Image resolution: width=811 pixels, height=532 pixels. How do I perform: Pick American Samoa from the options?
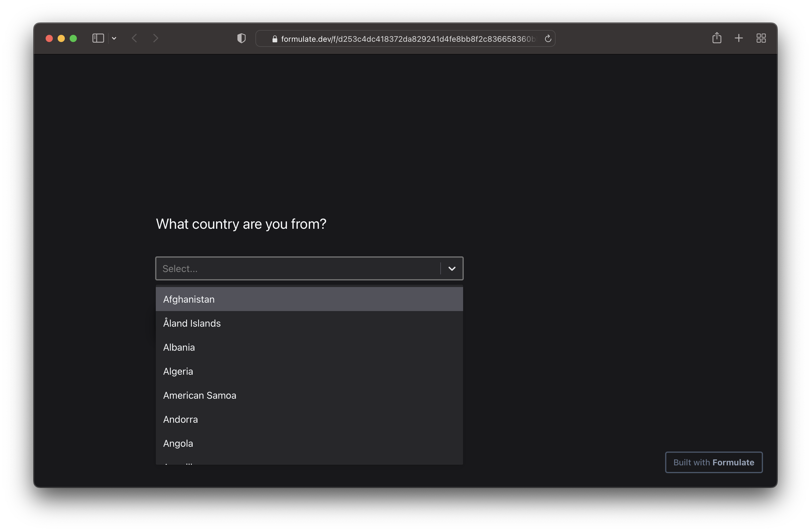[x=309, y=395]
